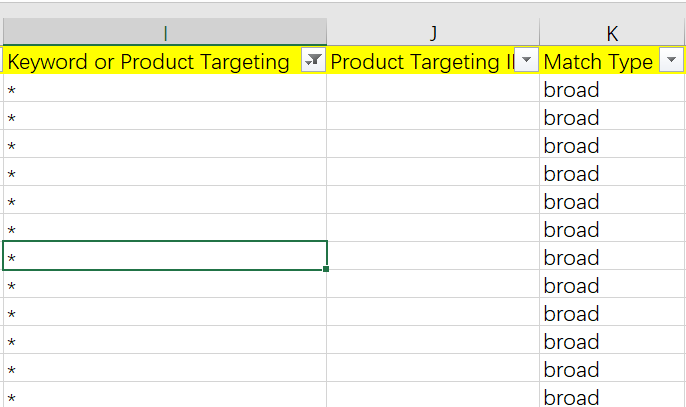Select first broad cell under Match Type
The height and width of the screenshot is (407, 686).
coord(612,90)
